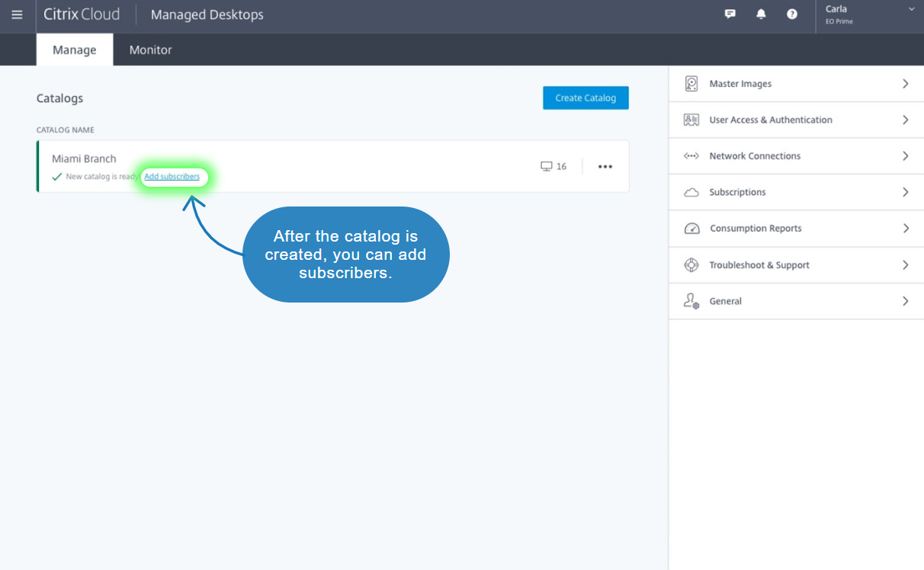Open Miami Branch catalog ellipsis menu

(605, 167)
